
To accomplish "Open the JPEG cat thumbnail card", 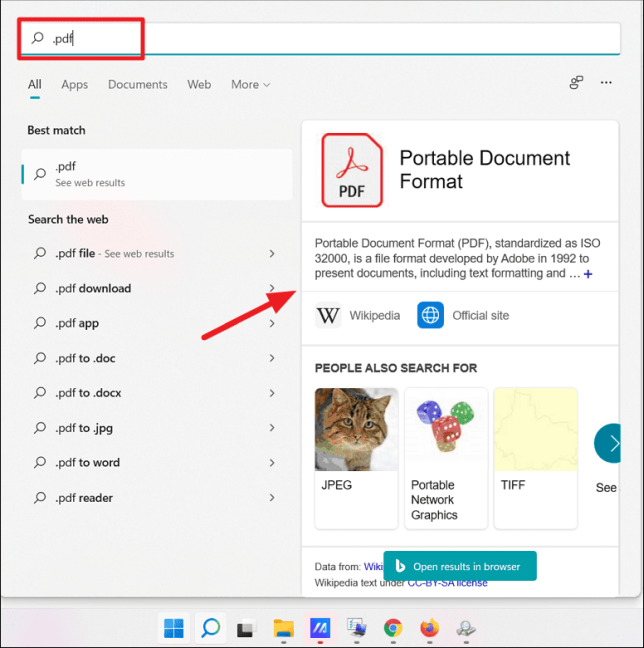I will (356, 458).
